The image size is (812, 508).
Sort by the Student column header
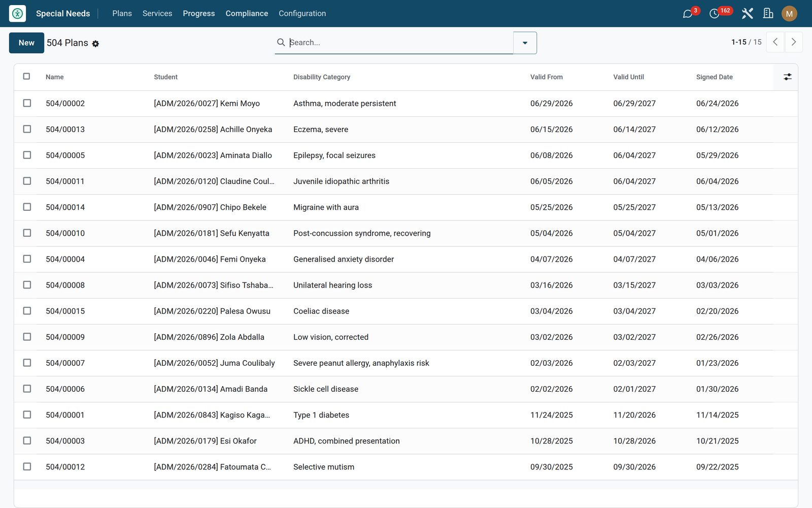166,77
